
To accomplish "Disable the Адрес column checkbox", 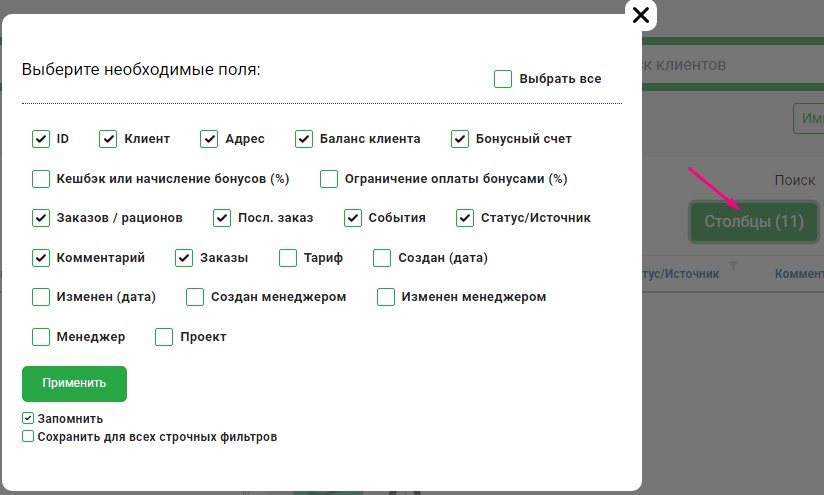I will [209, 139].
